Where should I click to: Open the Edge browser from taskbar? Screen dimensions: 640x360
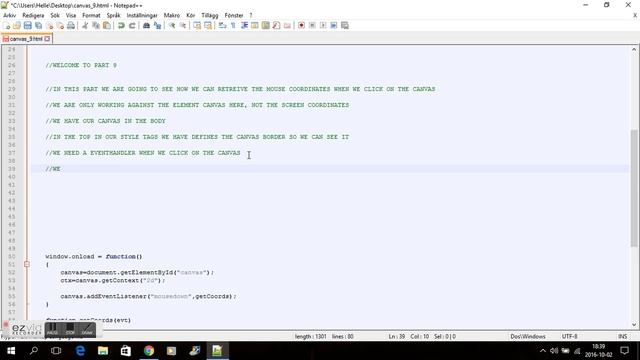[80, 351]
